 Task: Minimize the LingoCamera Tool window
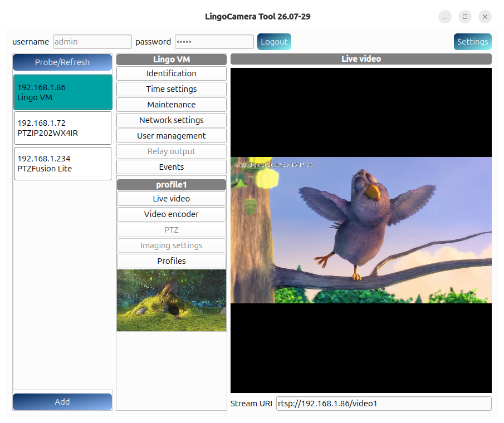point(445,17)
